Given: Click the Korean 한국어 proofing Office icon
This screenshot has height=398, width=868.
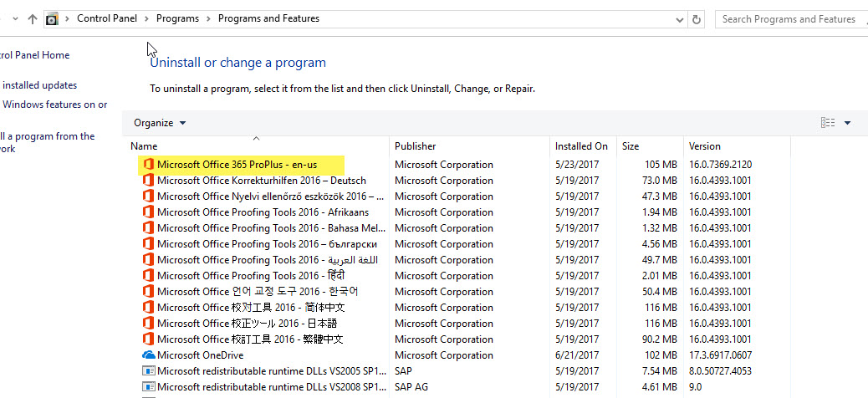Looking at the screenshot, I should tap(148, 292).
